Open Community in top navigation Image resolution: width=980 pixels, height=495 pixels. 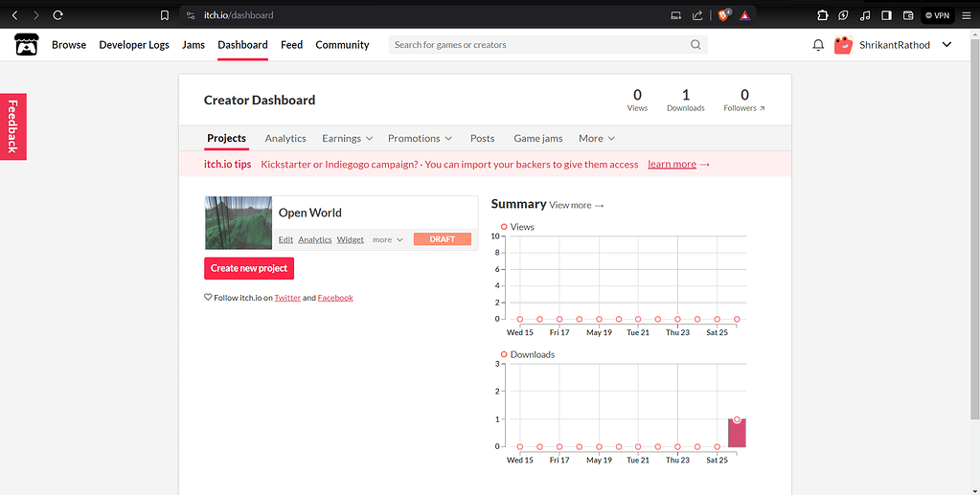click(x=342, y=44)
